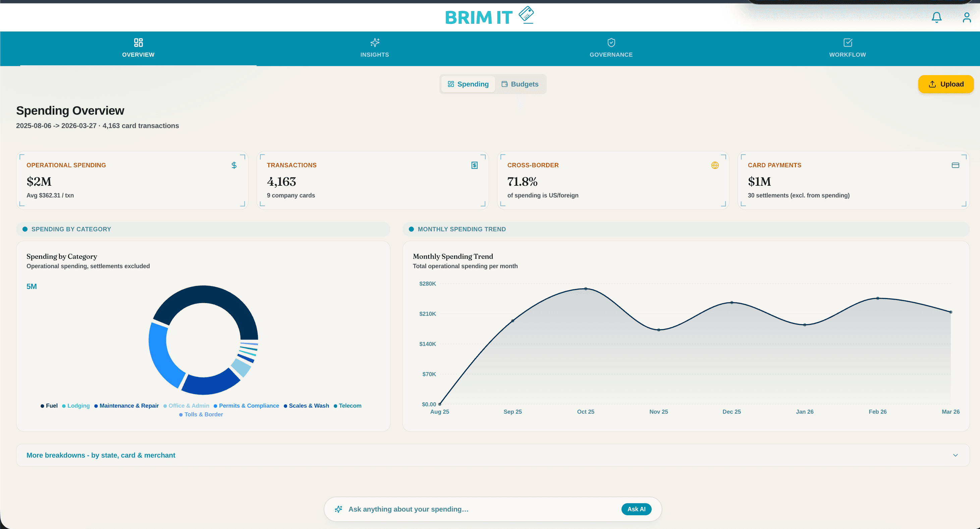This screenshot has height=529, width=980.
Task: Toggle the Permits & Compliance legend entry
Action: point(246,405)
